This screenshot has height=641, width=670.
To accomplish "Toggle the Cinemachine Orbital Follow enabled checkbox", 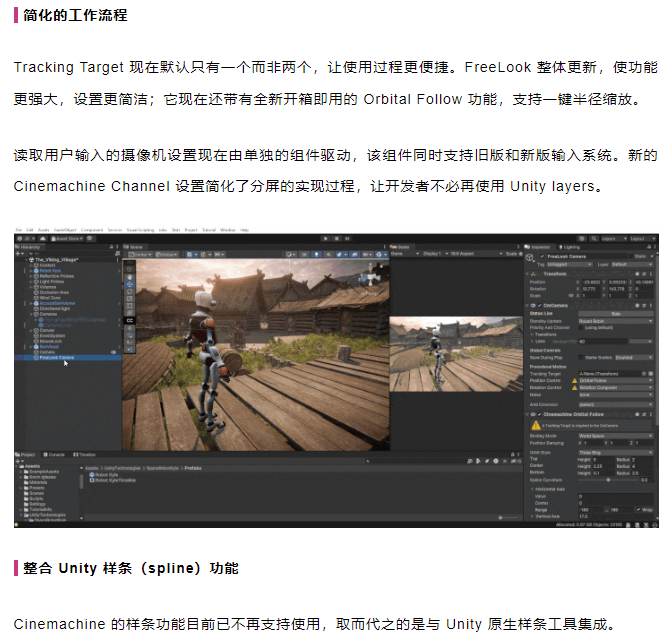I will click(x=540, y=414).
